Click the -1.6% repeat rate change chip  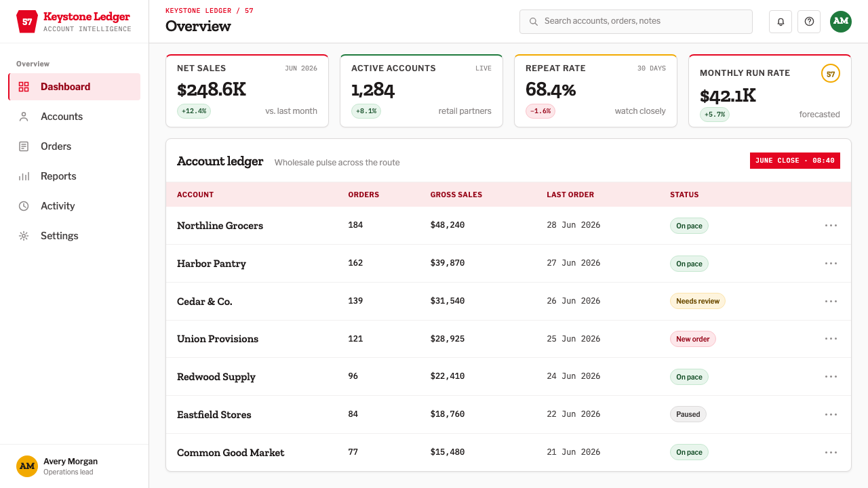point(540,111)
